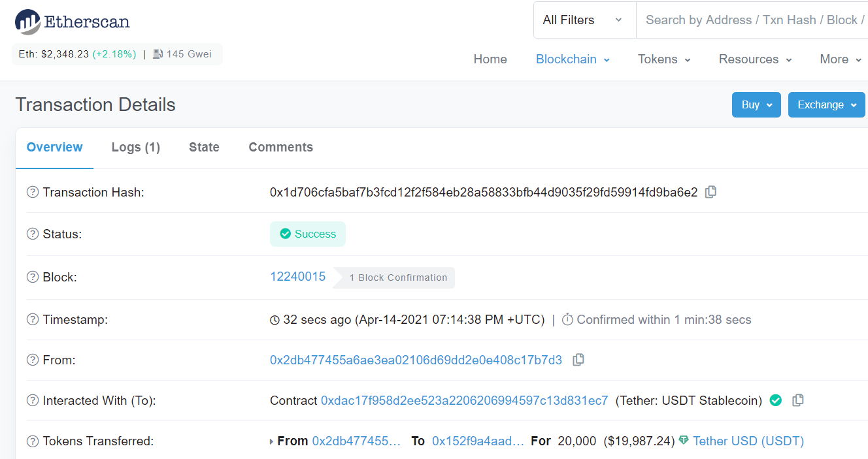The image size is (868, 459).
Task: Click help icon next to Tokens Transferred
Action: pos(33,441)
